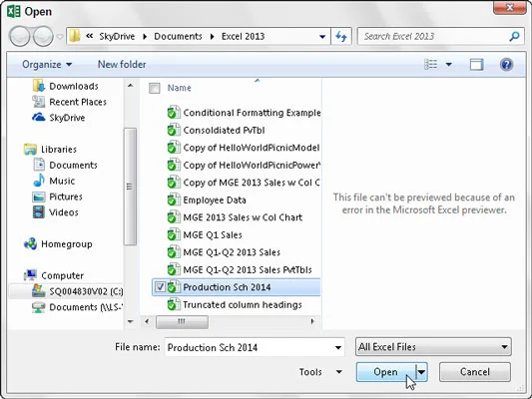Click the refresh icon beside address bar

(x=341, y=36)
